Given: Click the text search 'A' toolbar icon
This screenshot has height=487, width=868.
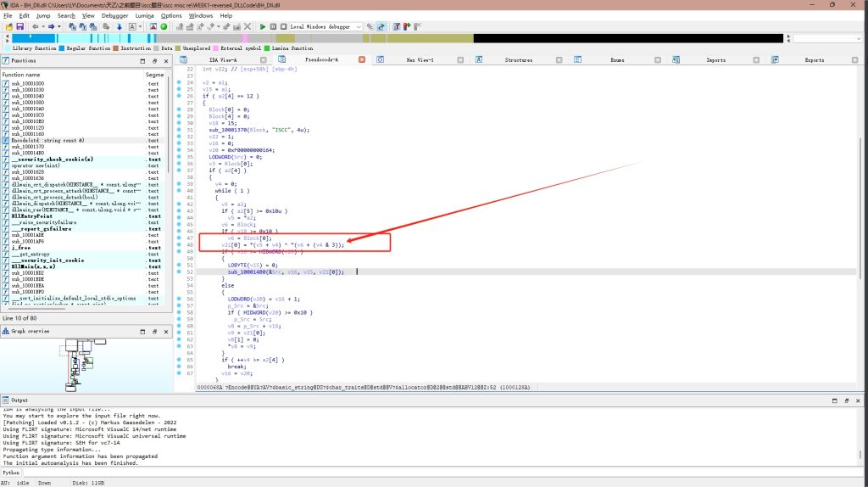Looking at the screenshot, I should click(132, 26).
